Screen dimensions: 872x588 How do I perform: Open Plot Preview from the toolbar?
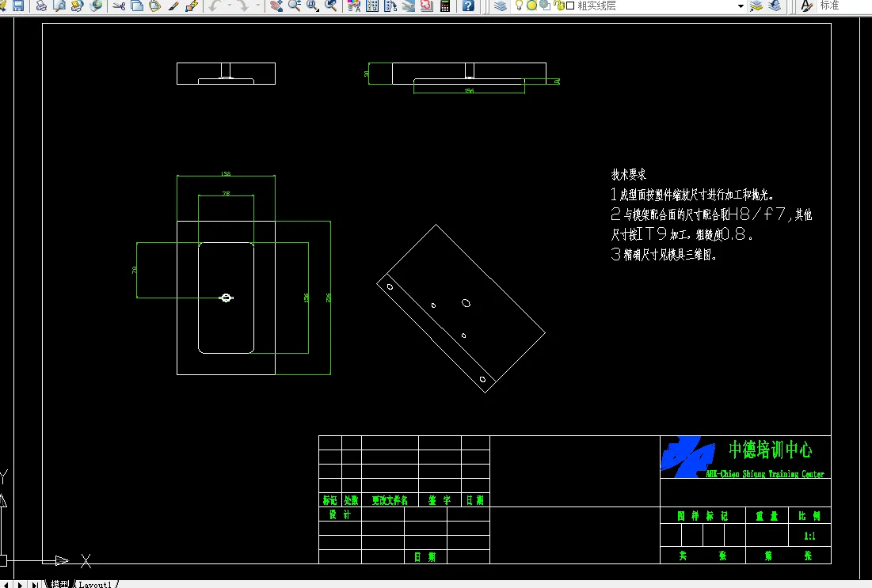[59, 6]
